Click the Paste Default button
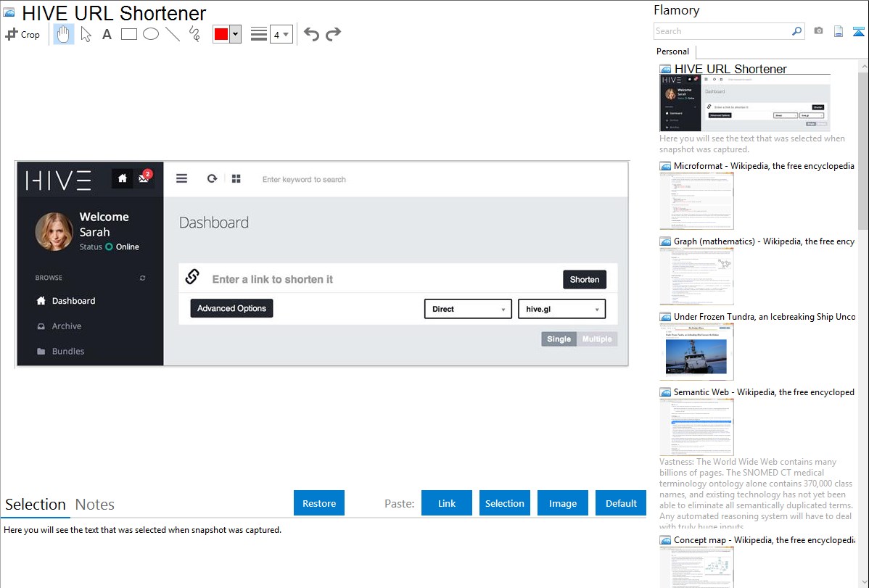Viewport: 869px width, 588px height. 621,503
